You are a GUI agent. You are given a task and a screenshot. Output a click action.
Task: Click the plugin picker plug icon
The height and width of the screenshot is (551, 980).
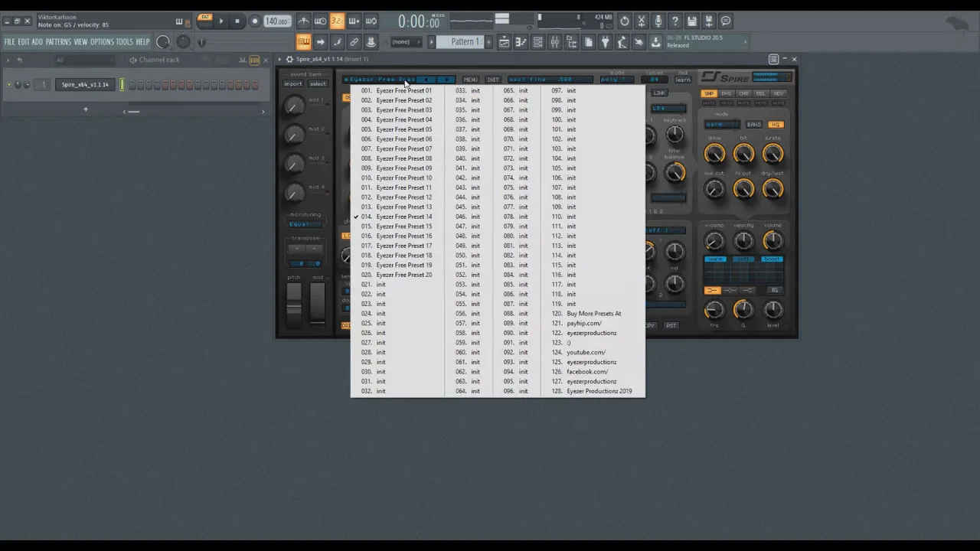(606, 42)
